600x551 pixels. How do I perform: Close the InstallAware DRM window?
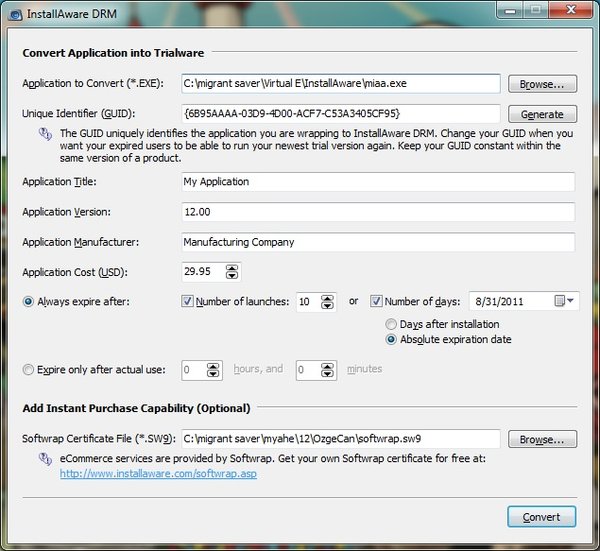[571, 10]
